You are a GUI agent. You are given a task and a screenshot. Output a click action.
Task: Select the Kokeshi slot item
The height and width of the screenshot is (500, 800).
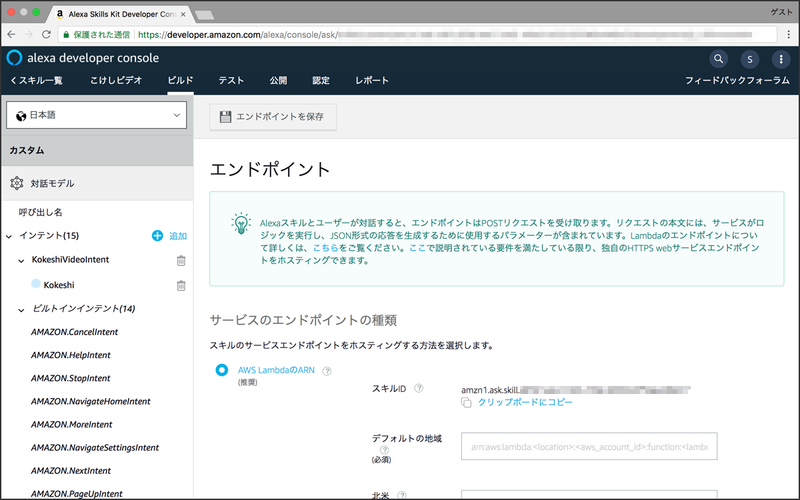[x=59, y=285]
